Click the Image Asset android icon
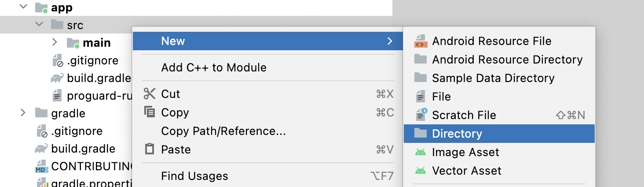 coord(421,152)
